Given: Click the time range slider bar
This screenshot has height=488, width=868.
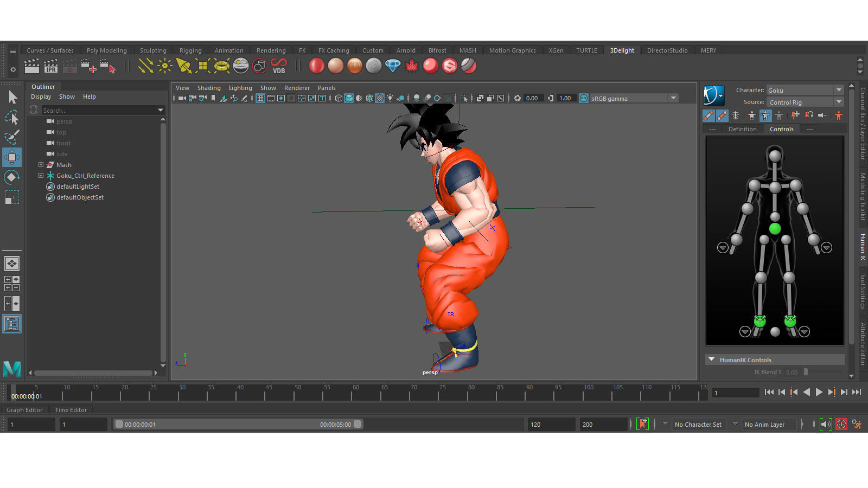Looking at the screenshot, I should [238, 424].
